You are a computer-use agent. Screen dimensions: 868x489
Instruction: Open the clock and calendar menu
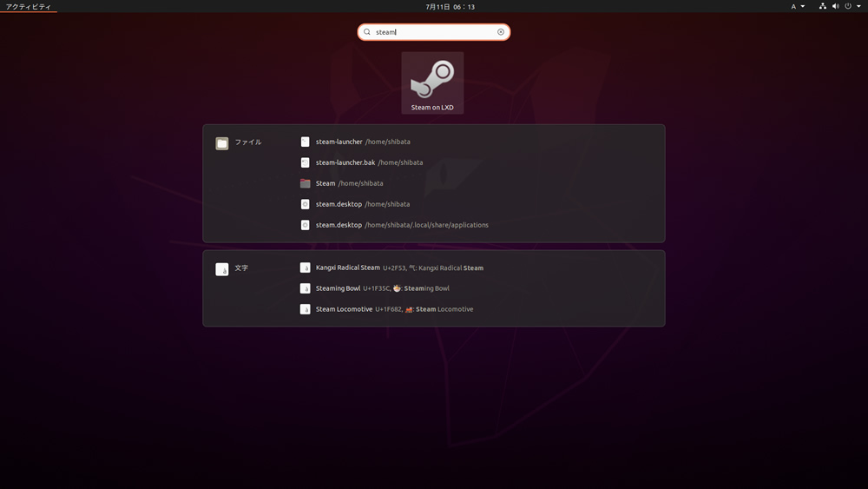(x=450, y=7)
